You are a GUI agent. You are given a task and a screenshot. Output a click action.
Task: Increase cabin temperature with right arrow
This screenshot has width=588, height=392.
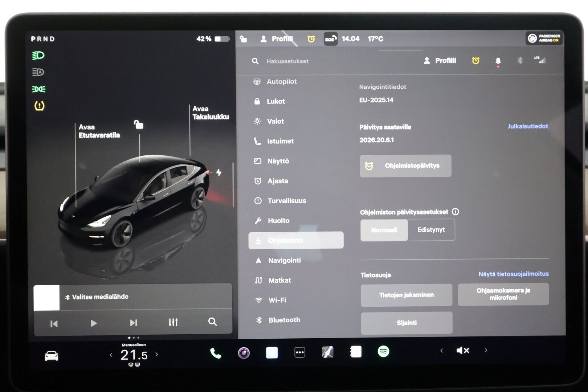[157, 354]
